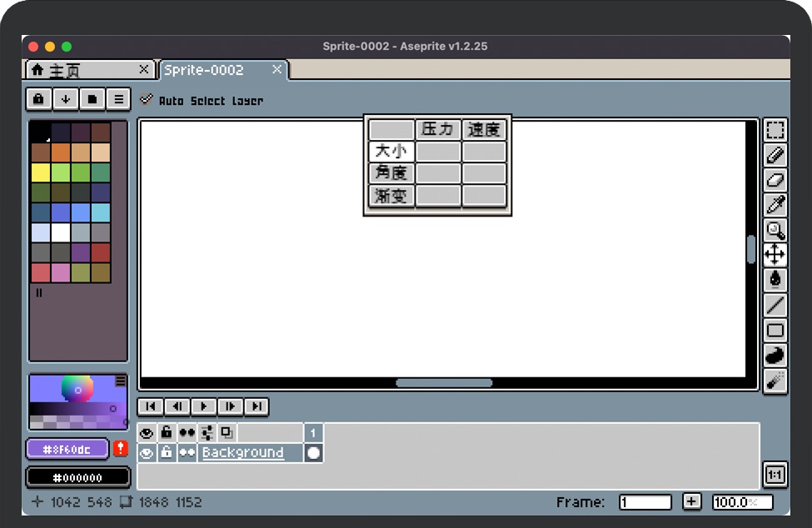Pick the yellow swatch in the palette
The image size is (812, 528).
click(41, 172)
